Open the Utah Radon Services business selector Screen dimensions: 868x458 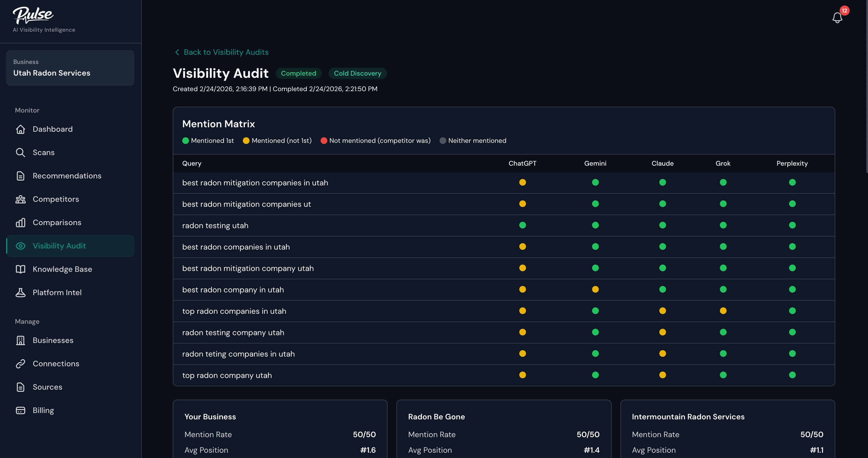(x=70, y=68)
